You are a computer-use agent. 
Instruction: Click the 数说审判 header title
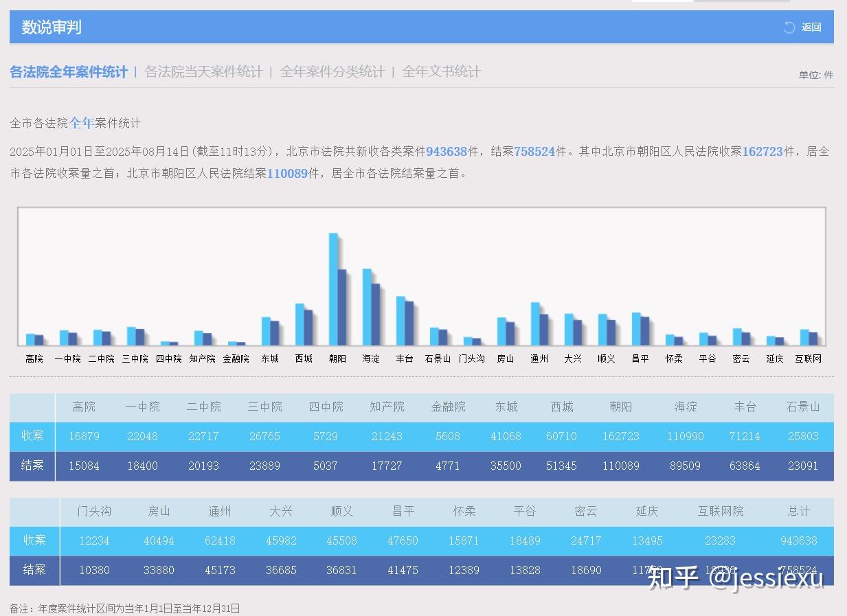pyautogui.click(x=52, y=27)
